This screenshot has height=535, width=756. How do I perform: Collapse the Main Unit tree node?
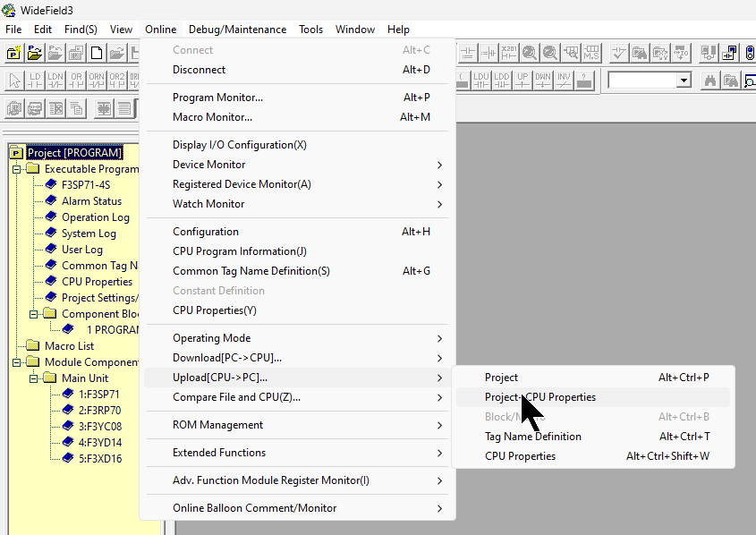pos(33,378)
